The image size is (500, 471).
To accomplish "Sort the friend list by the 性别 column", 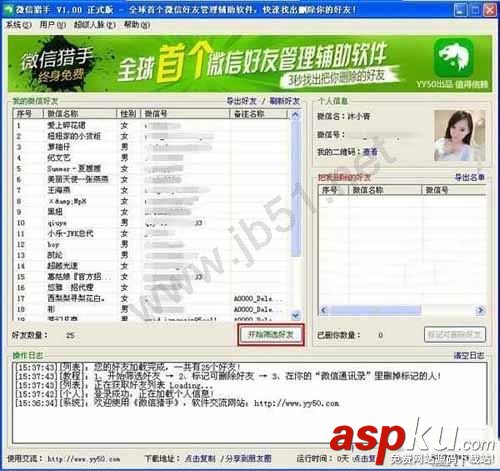I will 128,114.
